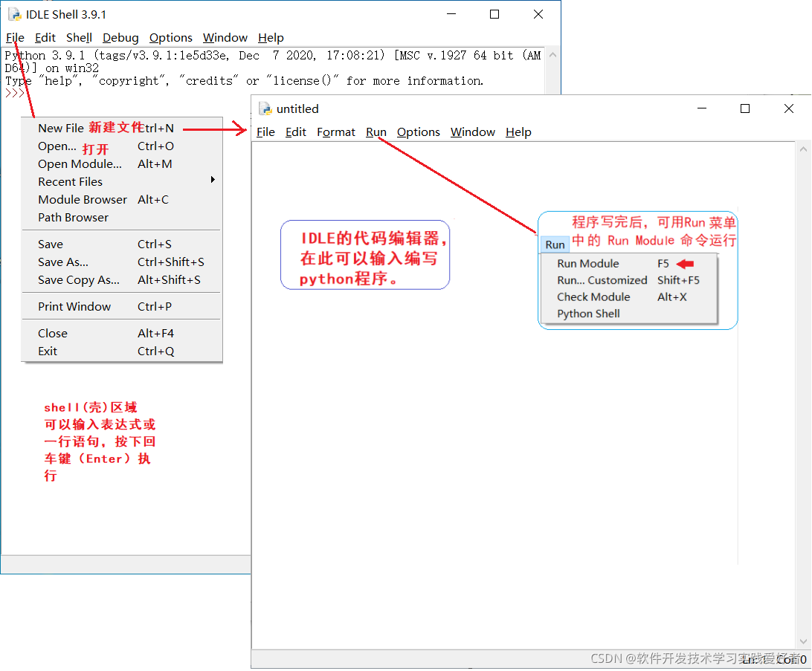812x671 pixels.
Task: Click the IDLE Shell 3.9.1 title text
Action: point(66,14)
